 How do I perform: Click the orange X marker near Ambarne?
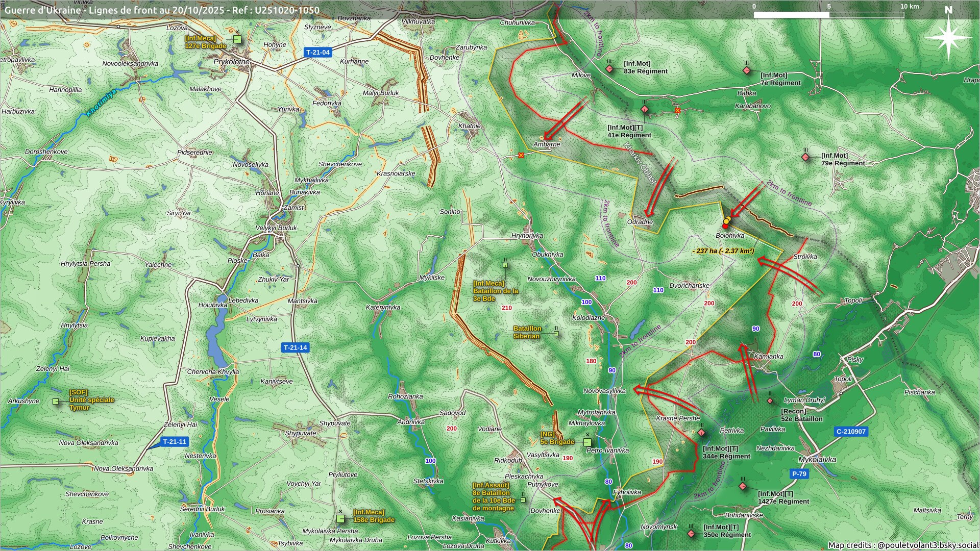point(521,155)
